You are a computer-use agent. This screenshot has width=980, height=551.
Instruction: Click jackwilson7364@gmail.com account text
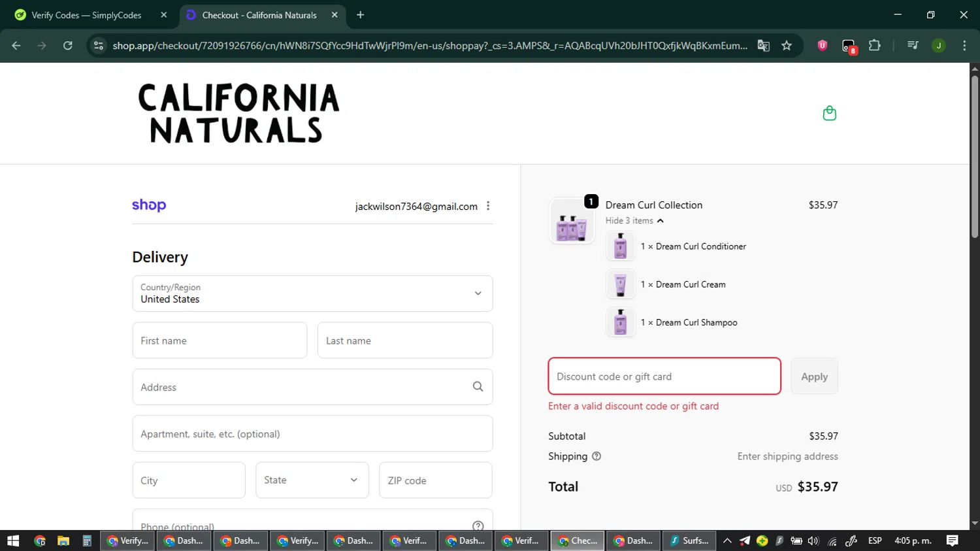[416, 206]
